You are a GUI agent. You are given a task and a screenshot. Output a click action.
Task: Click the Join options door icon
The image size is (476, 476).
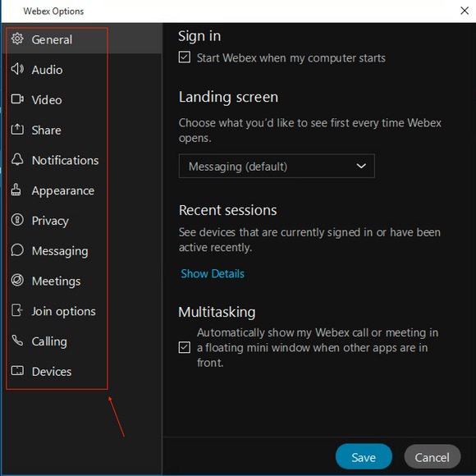click(17, 310)
